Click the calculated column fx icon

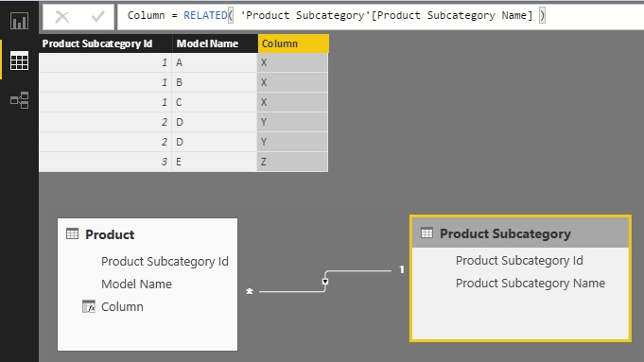click(89, 306)
